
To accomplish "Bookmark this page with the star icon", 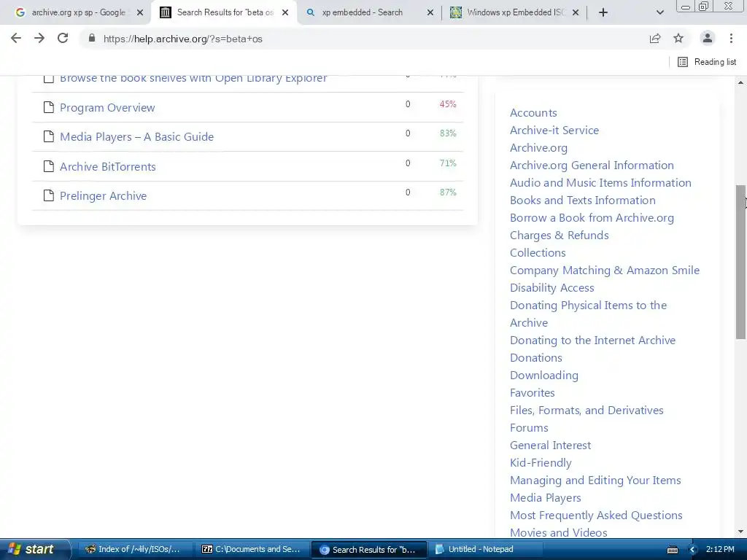I will point(678,39).
